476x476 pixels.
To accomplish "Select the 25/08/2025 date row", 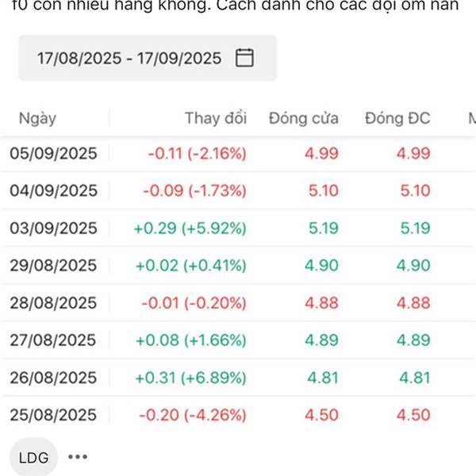I will point(53,415).
